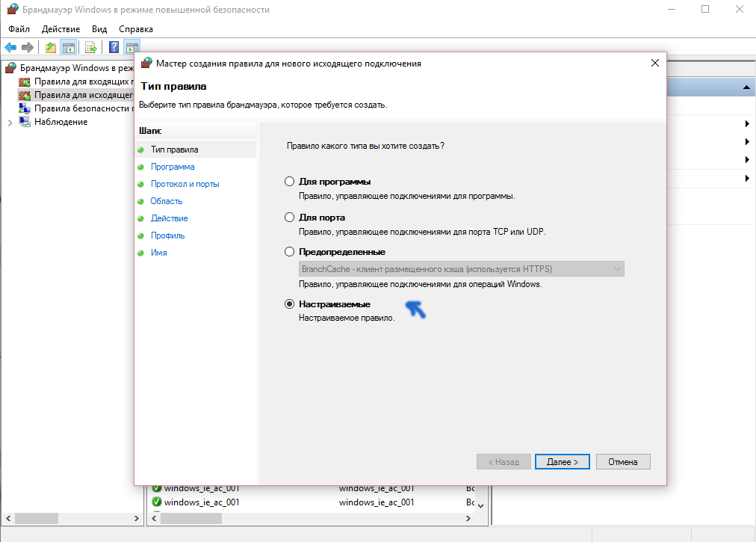Open the Файл menu
The width and height of the screenshot is (756, 542).
(x=19, y=29)
